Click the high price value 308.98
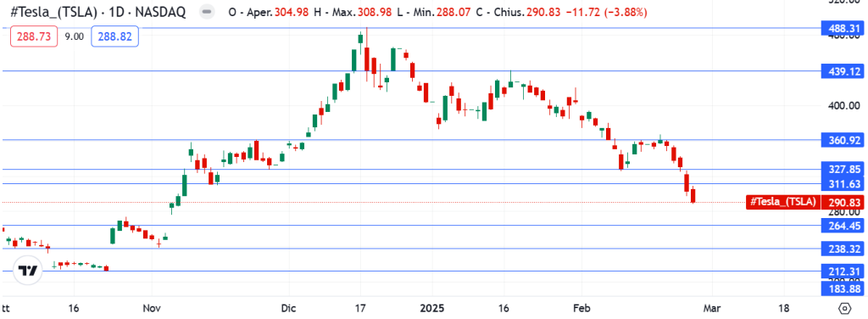This screenshot has height=319, width=868. (375, 12)
